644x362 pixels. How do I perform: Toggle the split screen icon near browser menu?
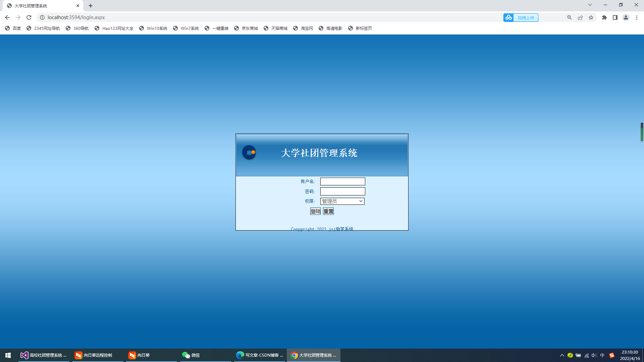615,17
